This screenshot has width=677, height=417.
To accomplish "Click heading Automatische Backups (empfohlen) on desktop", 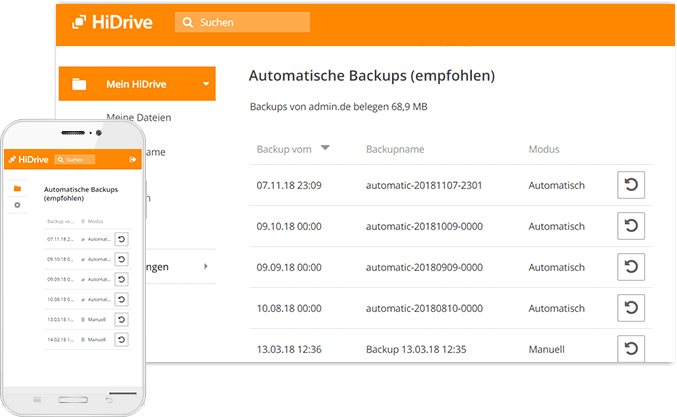I will tap(372, 76).
